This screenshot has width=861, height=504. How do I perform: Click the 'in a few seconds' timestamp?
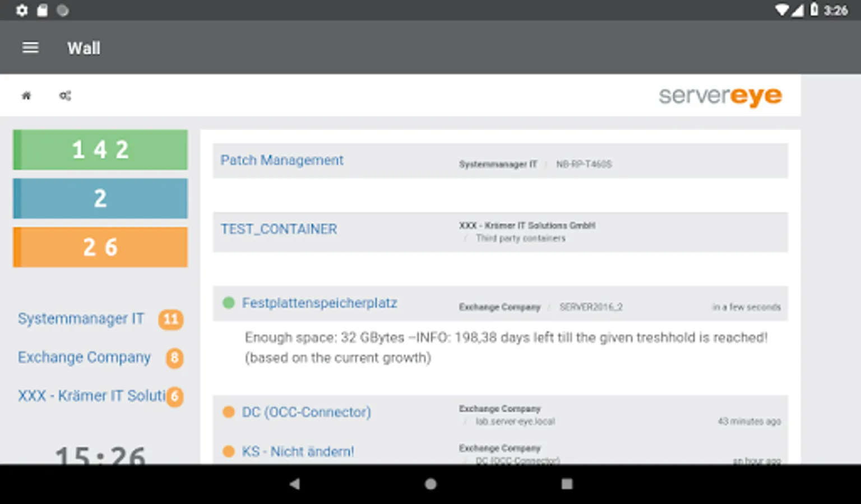746,307
